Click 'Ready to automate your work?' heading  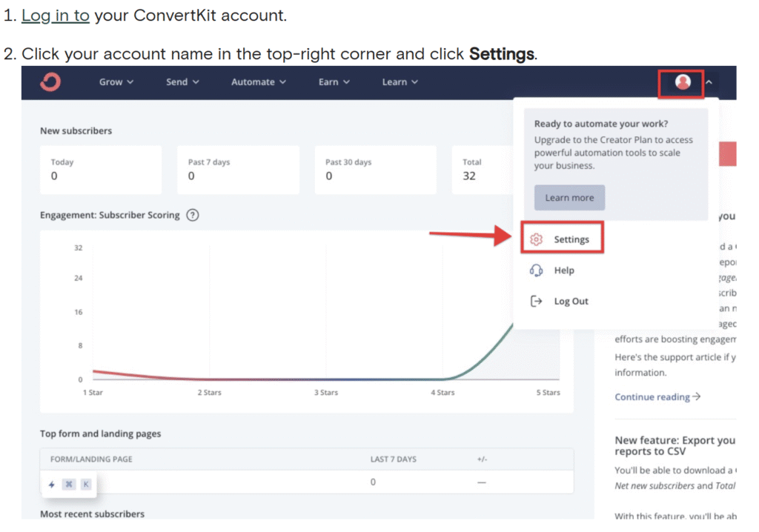click(x=601, y=124)
